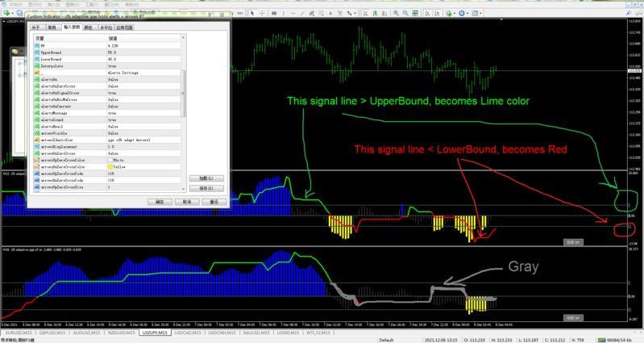
Task: Switch to the XAUUSD,M15 chart tab
Action: pyautogui.click(x=256, y=333)
